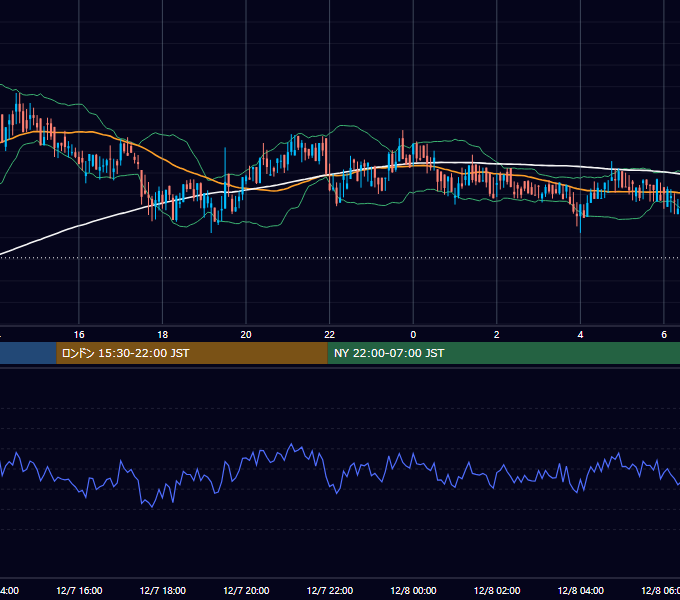Click the 22 hour label on upper axis
The height and width of the screenshot is (600, 680).
[330, 335]
